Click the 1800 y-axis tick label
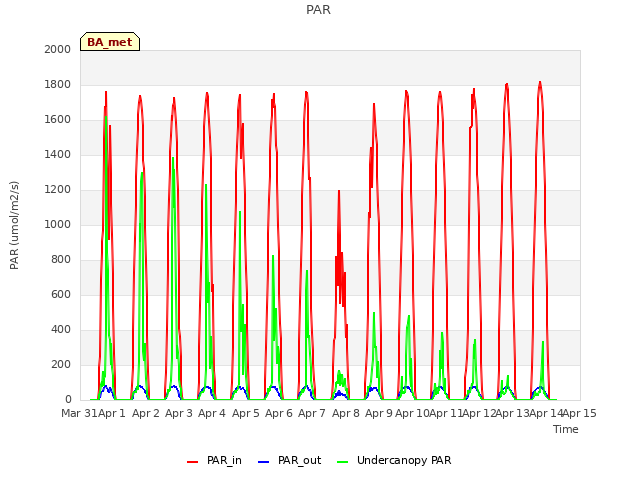The width and height of the screenshot is (640, 480). (x=58, y=84)
